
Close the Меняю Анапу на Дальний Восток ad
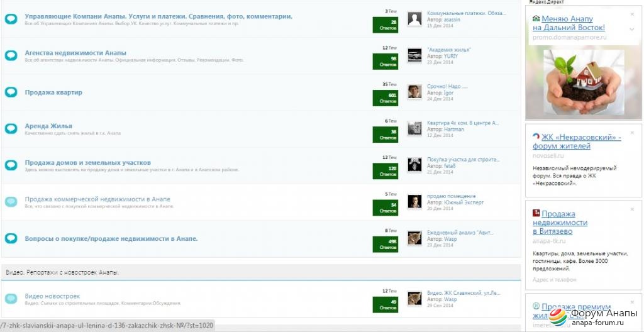point(632,14)
